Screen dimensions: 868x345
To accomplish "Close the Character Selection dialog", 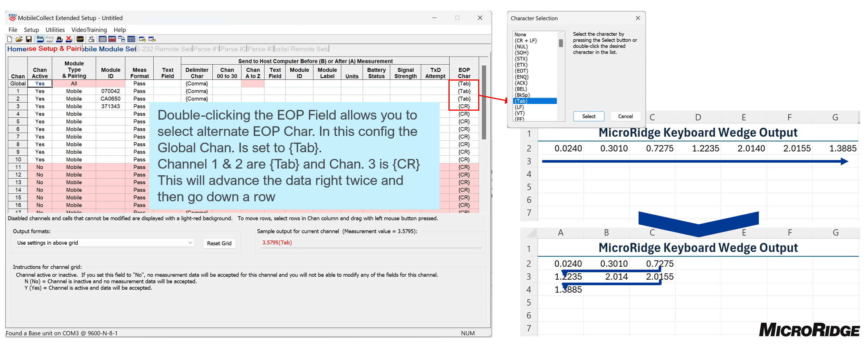I will [x=637, y=18].
